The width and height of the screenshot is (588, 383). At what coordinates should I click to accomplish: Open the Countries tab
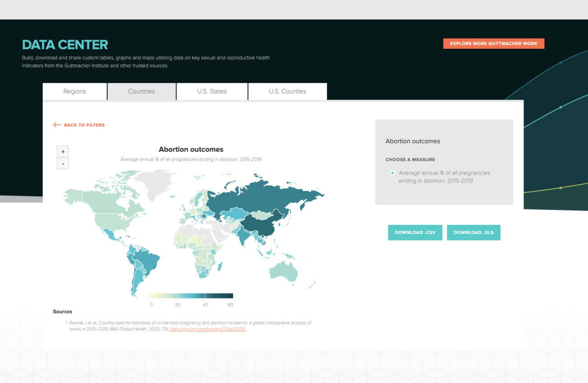pyautogui.click(x=142, y=91)
